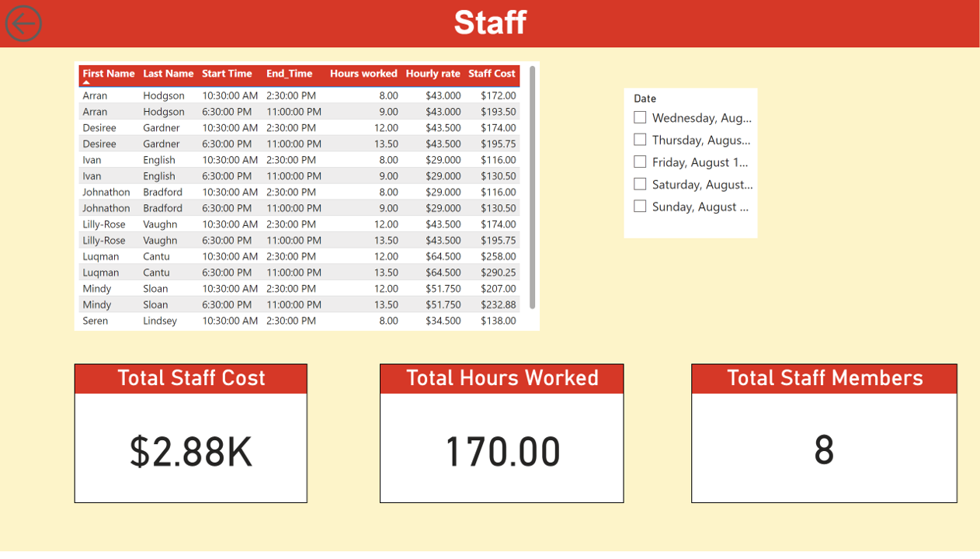Click the staff table vertical scrollbar
The height and width of the screenshot is (559, 980).
point(532,186)
